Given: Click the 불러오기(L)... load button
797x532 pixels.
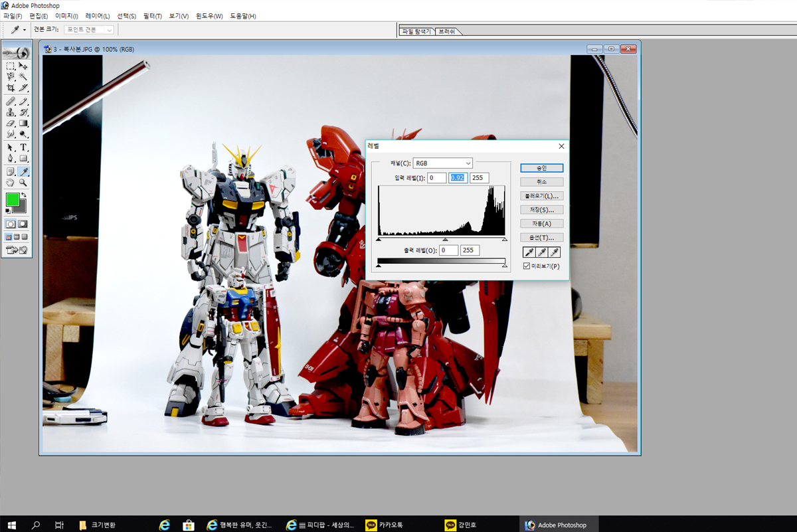Looking at the screenshot, I should tap(542, 196).
